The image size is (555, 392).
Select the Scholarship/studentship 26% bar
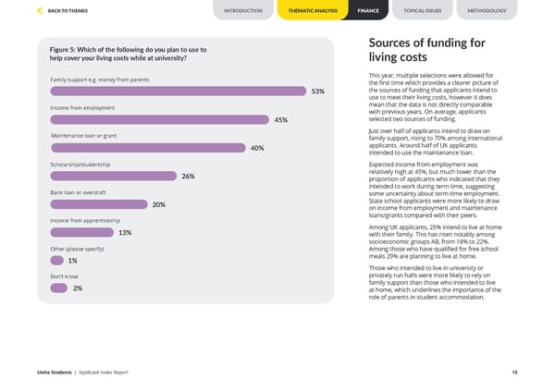[x=113, y=176]
